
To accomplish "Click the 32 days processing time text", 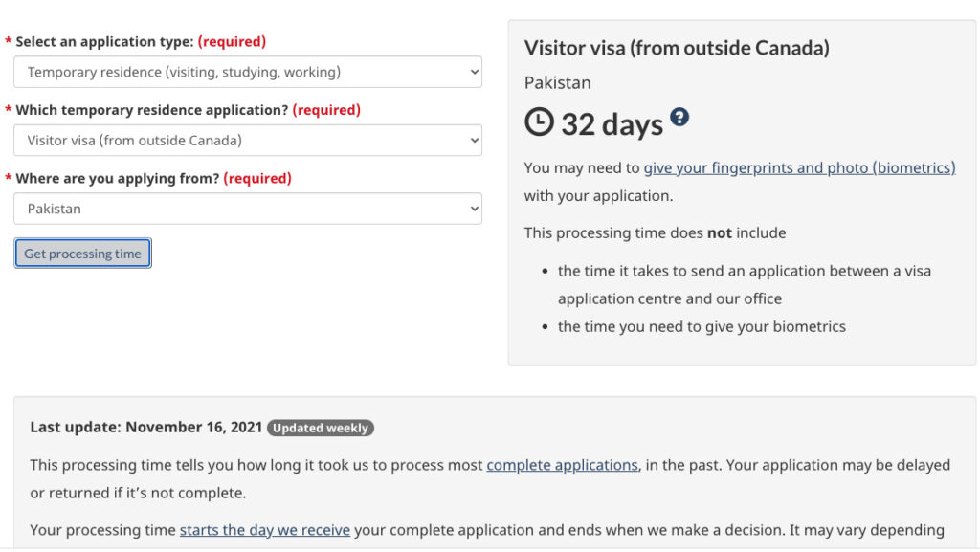I will pyautogui.click(x=612, y=123).
